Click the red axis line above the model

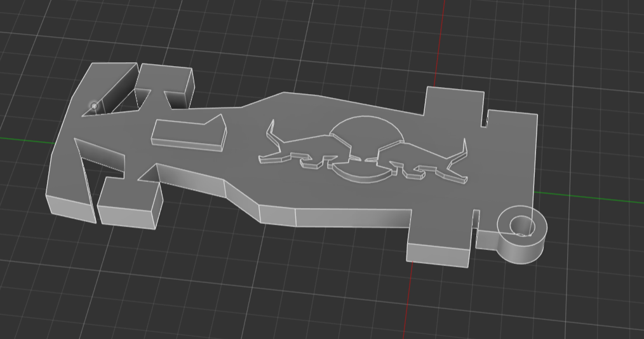click(440, 38)
